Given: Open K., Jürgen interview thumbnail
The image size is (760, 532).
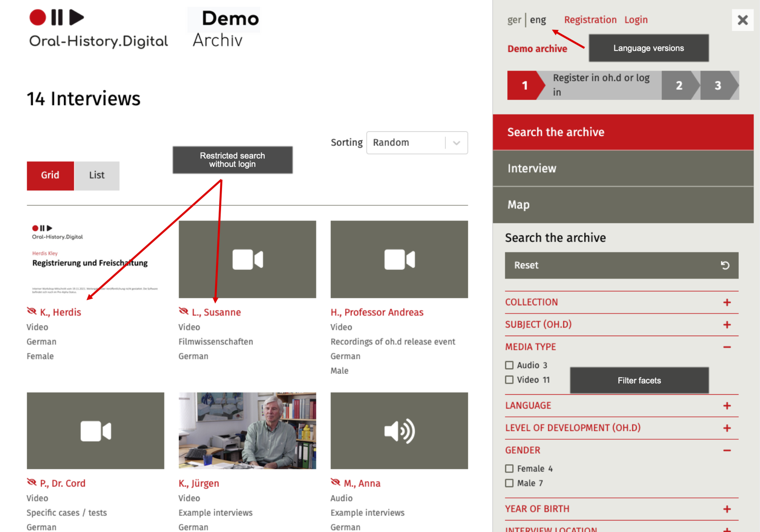Looking at the screenshot, I should tap(247, 431).
